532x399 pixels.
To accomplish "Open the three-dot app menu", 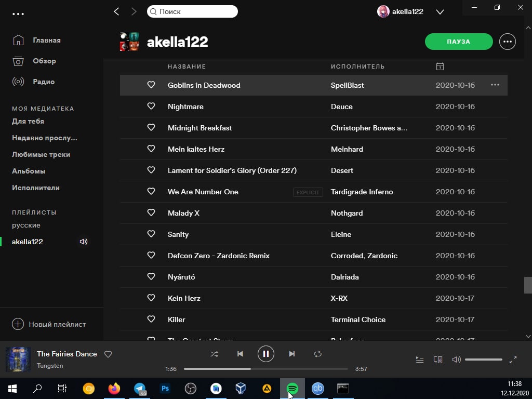I will pos(18,14).
